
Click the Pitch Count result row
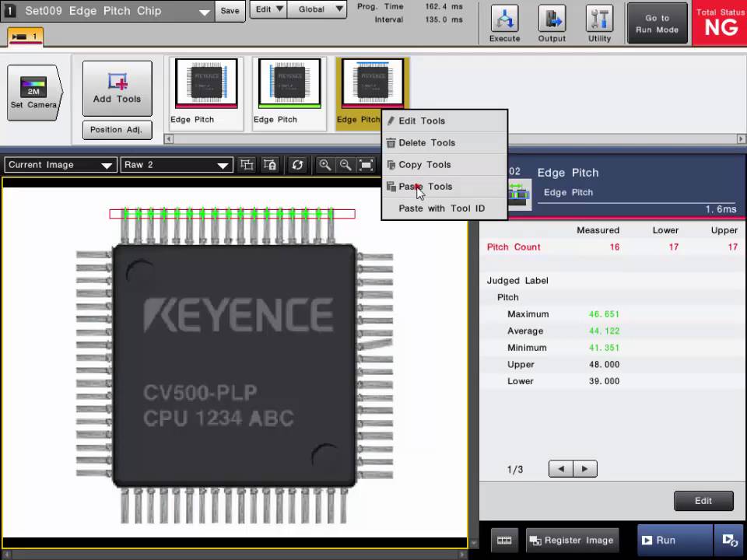tap(612, 247)
